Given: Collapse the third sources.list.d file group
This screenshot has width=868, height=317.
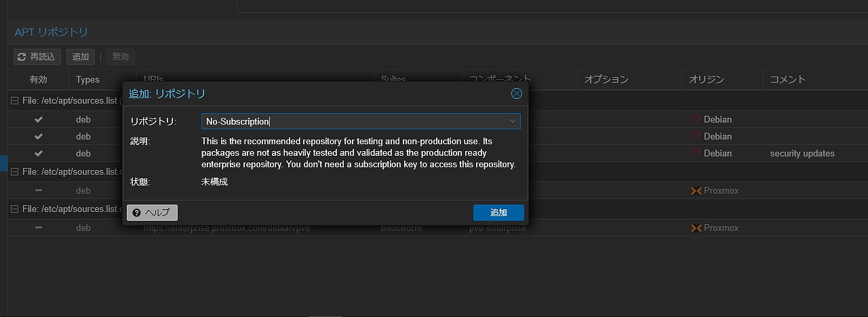Looking at the screenshot, I should tap(15, 209).
